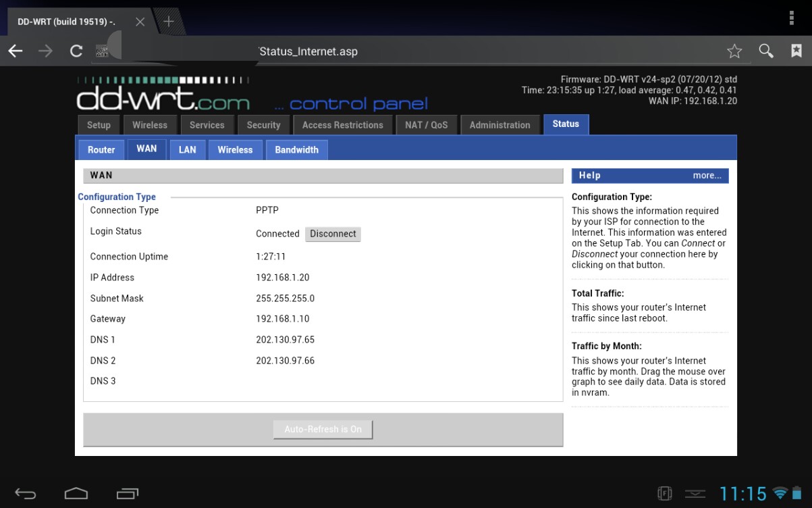
Task: Click the IP Address value 192.168.1.20
Action: (283, 278)
